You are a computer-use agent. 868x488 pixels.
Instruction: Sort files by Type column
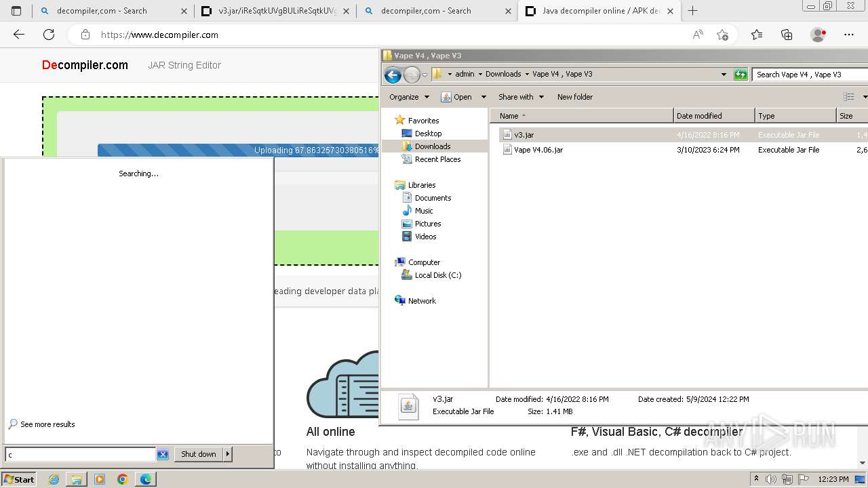click(795, 116)
